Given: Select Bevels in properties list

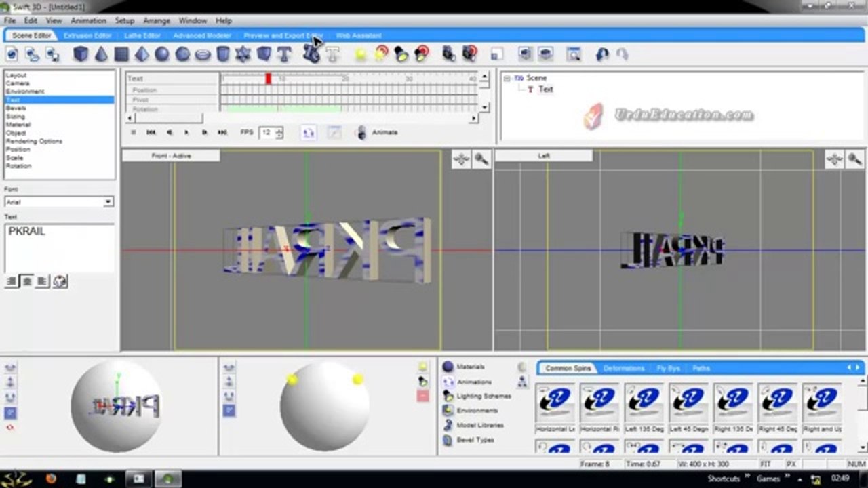Looking at the screenshot, I should (59, 108).
